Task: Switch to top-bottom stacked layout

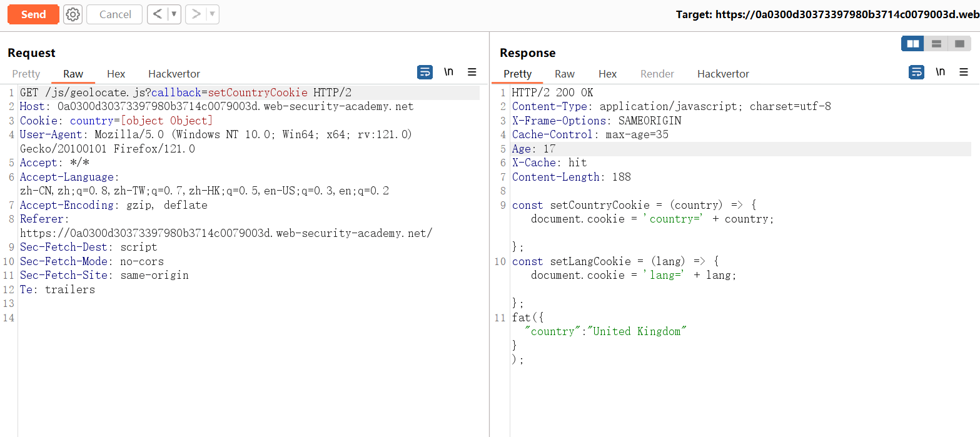Action: pos(936,44)
